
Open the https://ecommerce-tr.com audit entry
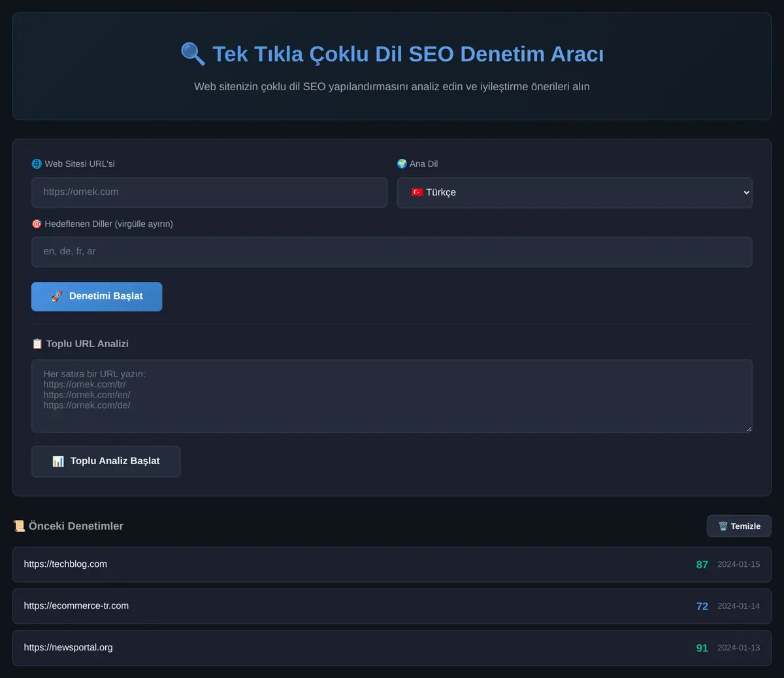[392, 606]
